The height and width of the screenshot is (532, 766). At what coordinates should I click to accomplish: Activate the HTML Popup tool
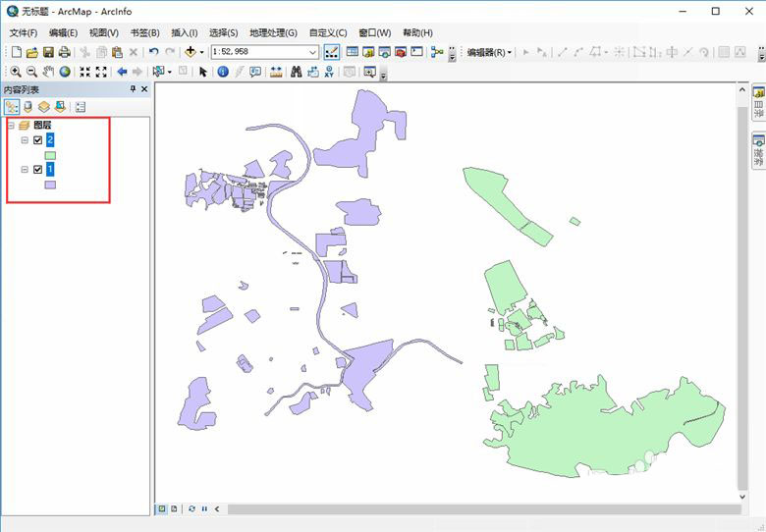pyautogui.click(x=255, y=72)
